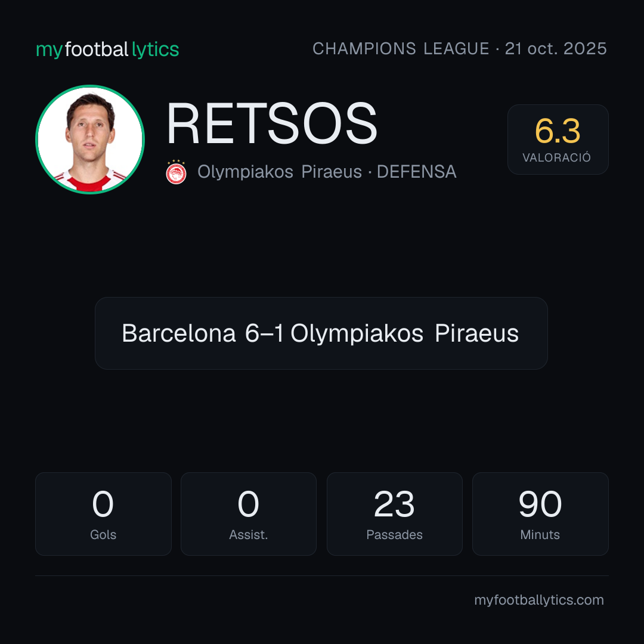Click the 23 passes number

(394, 504)
